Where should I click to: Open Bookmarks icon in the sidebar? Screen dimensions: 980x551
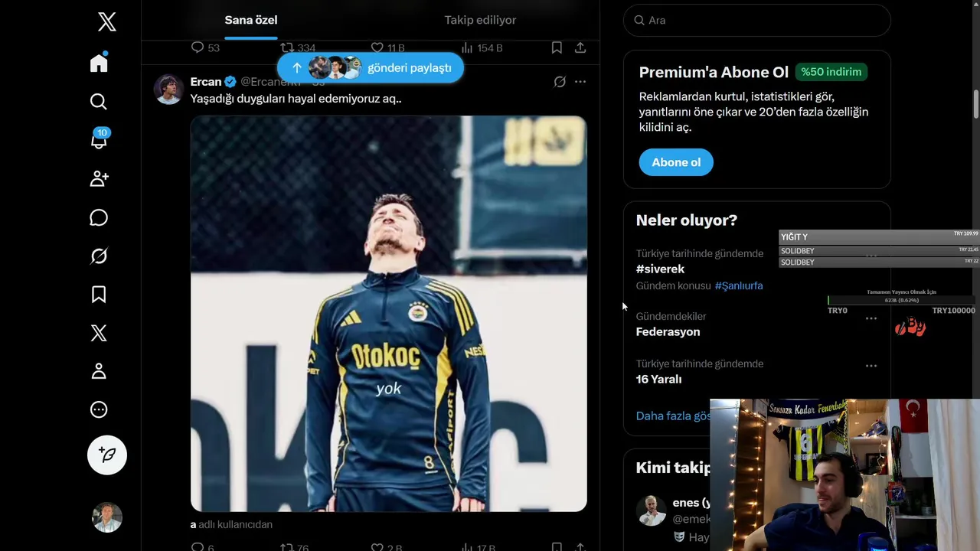click(99, 295)
